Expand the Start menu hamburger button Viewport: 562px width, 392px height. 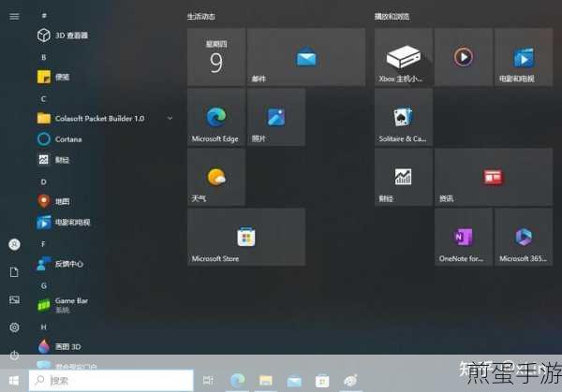tap(14, 17)
